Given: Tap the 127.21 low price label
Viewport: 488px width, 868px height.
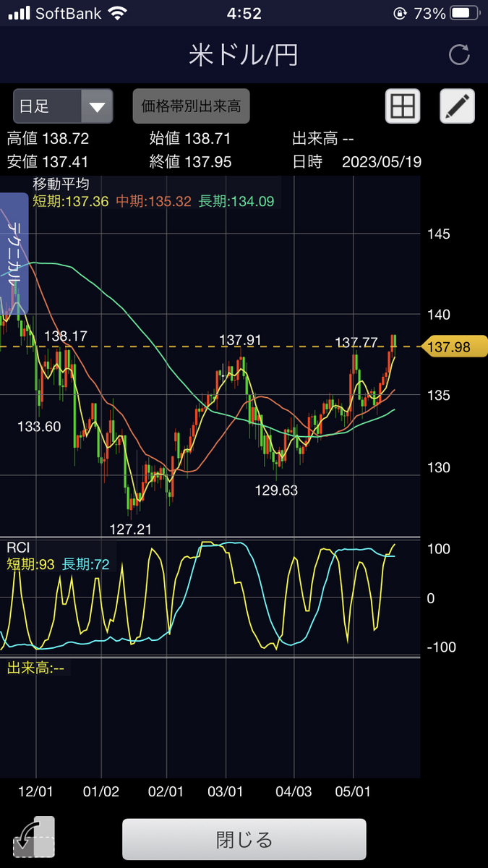Looking at the screenshot, I should (130, 529).
